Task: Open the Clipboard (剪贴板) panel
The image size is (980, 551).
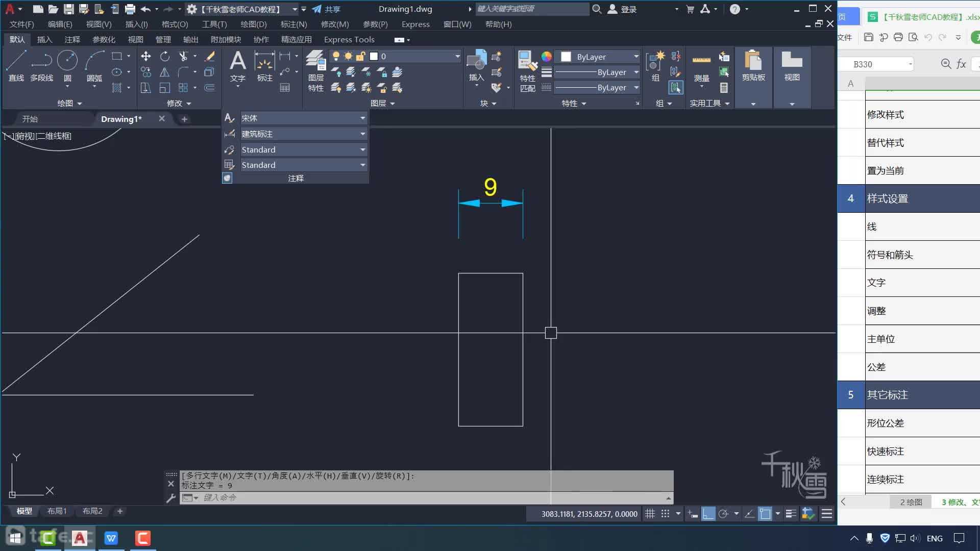Action: (x=753, y=66)
